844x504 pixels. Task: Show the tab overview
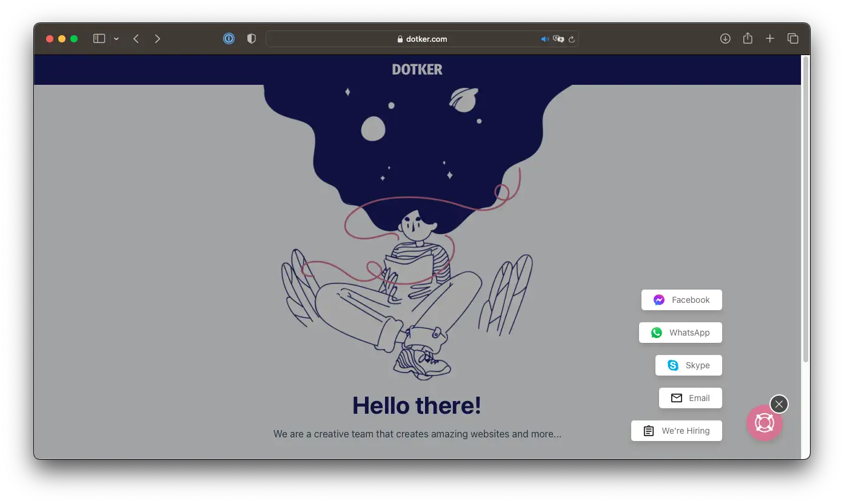tap(792, 39)
